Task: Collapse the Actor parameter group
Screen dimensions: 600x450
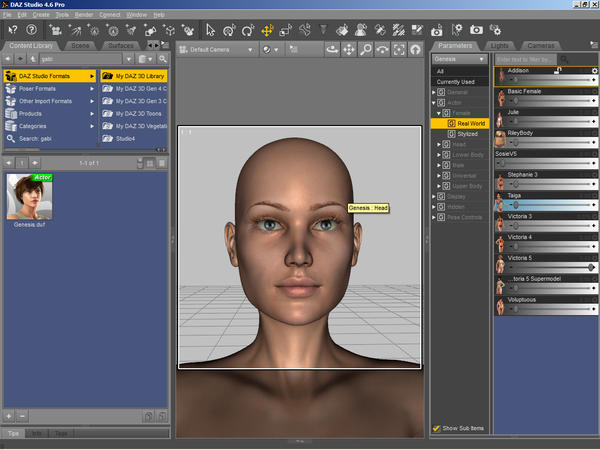Action: tap(434, 103)
